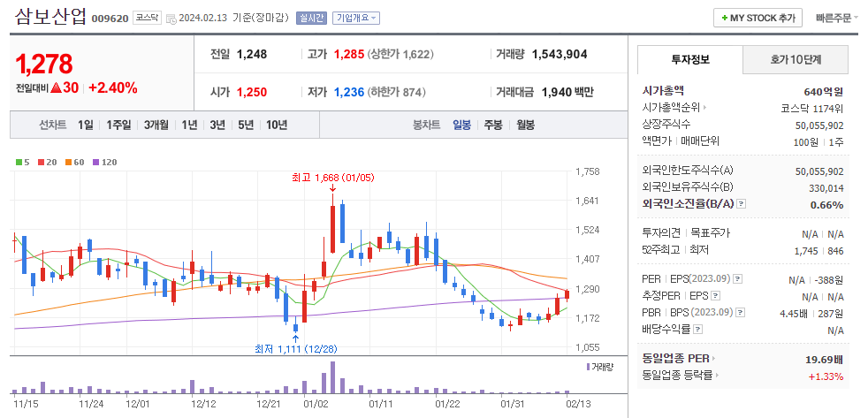
Task: Switch to the 투자정보 tab
Action: [x=689, y=59]
